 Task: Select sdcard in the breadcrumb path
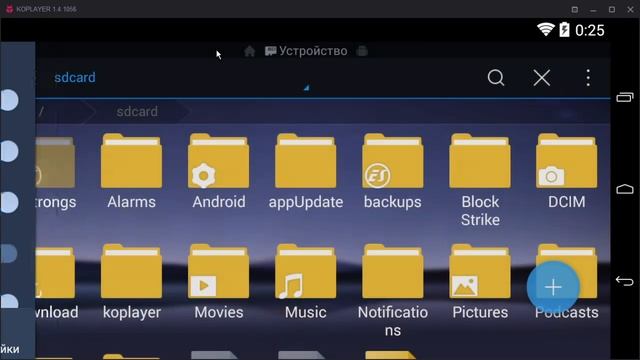(x=137, y=111)
